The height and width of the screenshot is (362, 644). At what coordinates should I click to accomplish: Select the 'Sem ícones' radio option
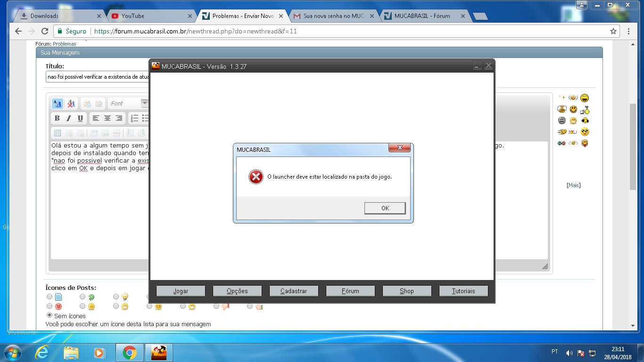click(50, 315)
